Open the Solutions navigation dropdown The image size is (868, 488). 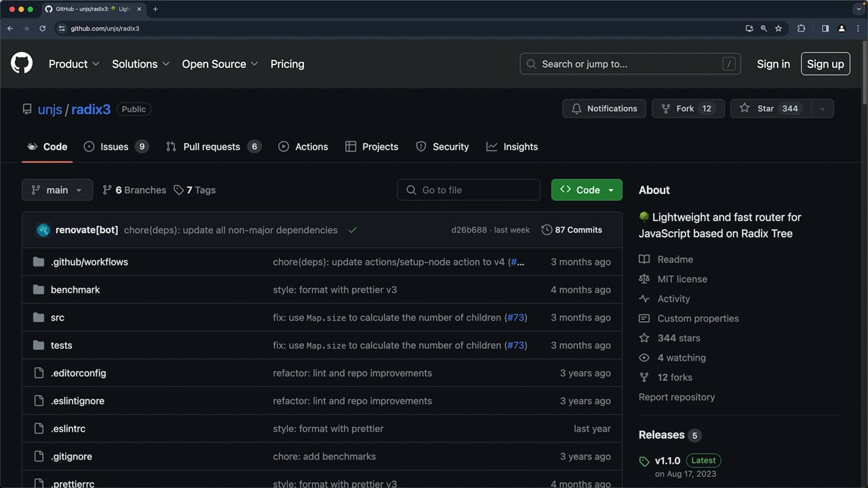[141, 64]
